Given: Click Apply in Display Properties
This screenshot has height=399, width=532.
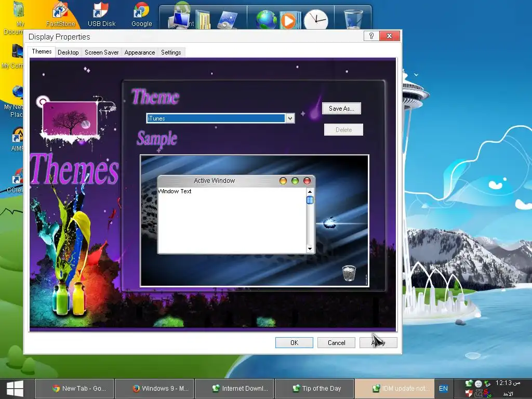Looking at the screenshot, I should coord(378,343).
